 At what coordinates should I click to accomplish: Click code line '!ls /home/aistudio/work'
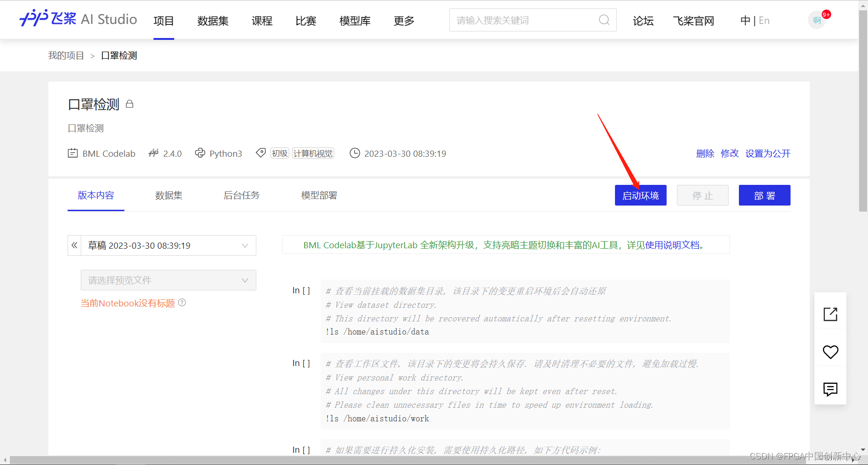(x=377, y=419)
